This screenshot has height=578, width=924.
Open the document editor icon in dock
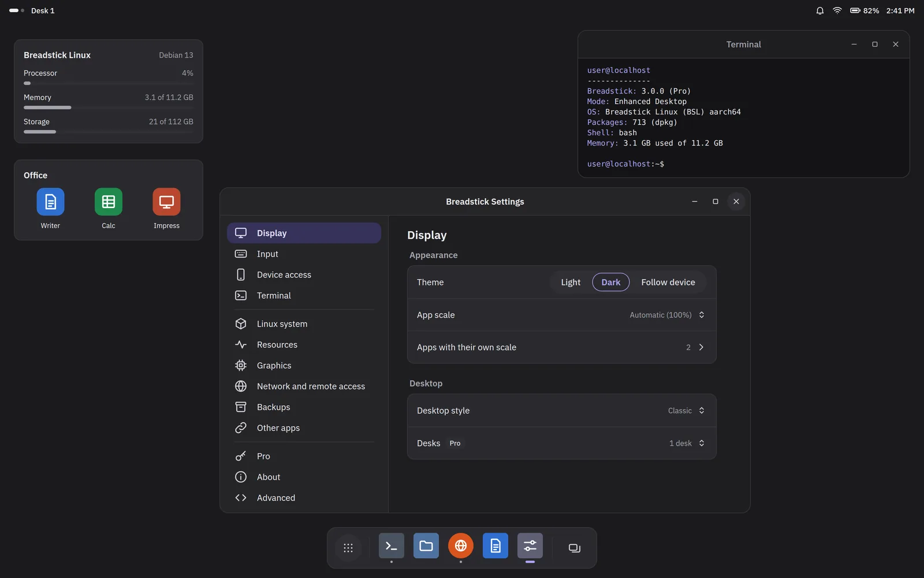(495, 546)
